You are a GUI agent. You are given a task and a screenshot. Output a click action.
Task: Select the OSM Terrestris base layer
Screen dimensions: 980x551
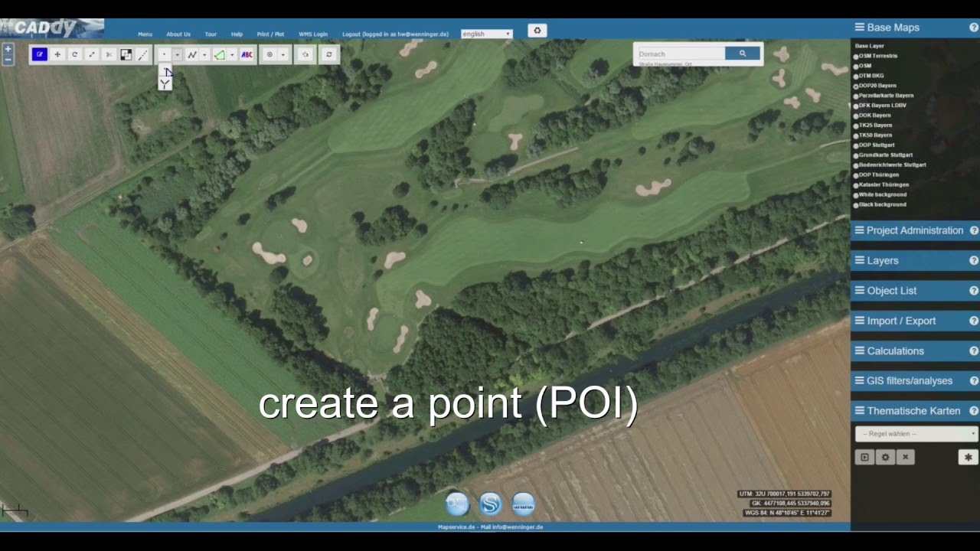point(856,57)
